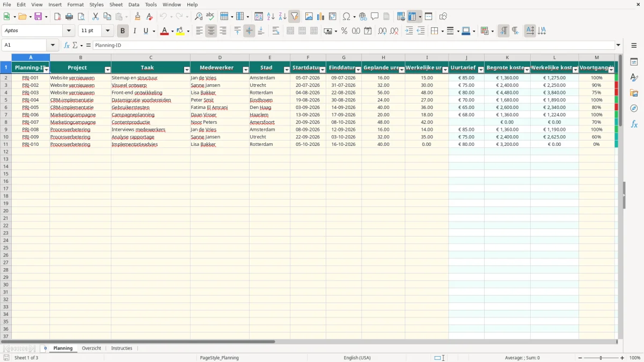This screenshot has height=362, width=644.
Task: Click PageStyle_Planning in the status bar
Action: coord(219,358)
